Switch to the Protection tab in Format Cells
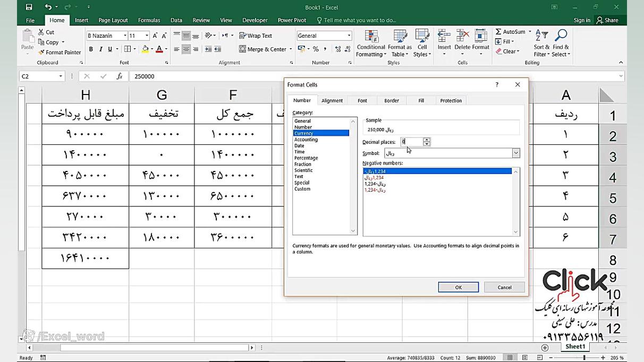644x362 pixels. [451, 100]
